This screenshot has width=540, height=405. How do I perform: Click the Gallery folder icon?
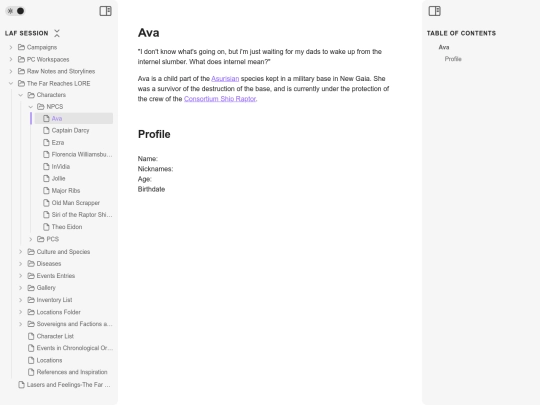click(31, 288)
